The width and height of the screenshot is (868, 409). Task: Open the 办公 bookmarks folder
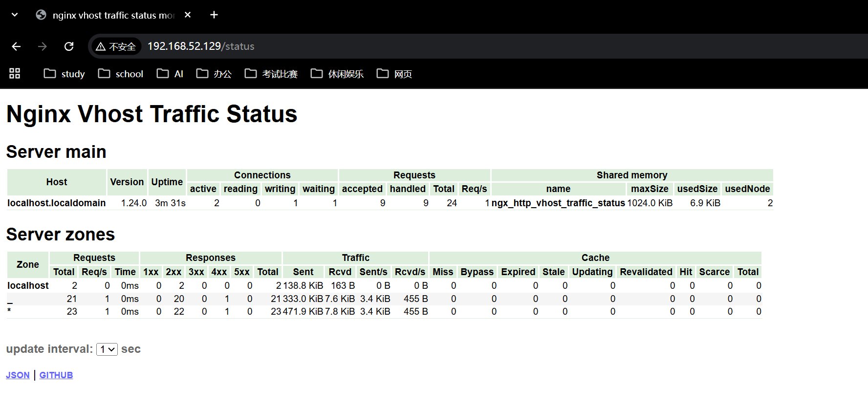pyautogui.click(x=214, y=74)
